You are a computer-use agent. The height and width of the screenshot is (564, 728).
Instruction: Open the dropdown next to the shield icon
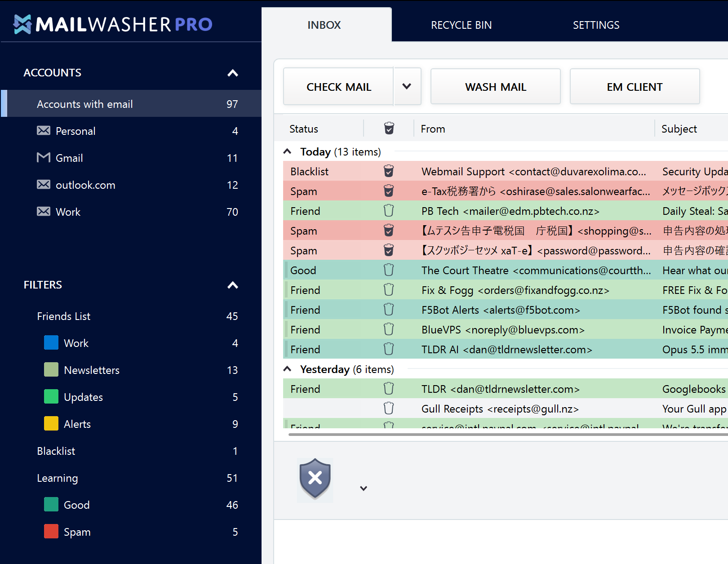364,488
